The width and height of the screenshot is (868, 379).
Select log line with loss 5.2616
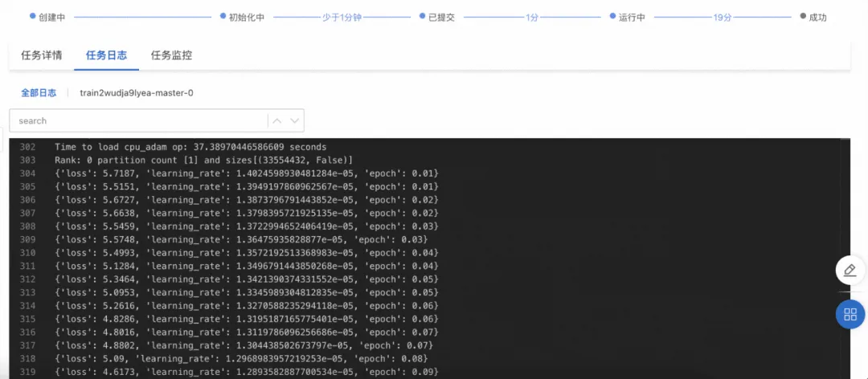click(247, 306)
